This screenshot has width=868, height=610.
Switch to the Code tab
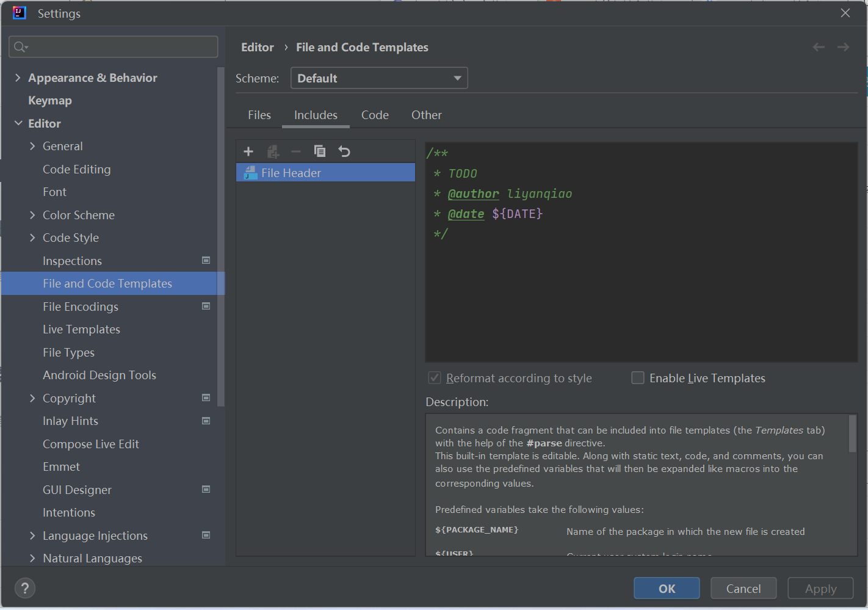tap(375, 115)
